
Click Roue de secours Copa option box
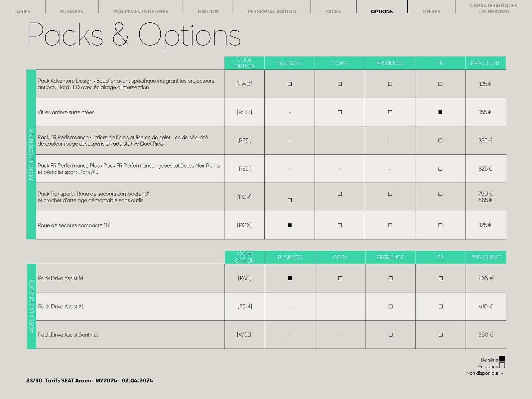tap(340, 225)
